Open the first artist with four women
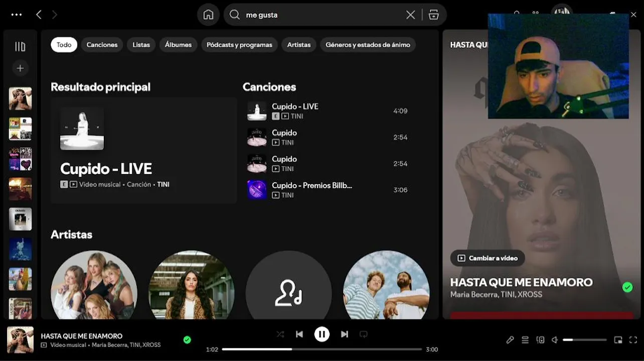The height and width of the screenshot is (361, 644). (94, 285)
